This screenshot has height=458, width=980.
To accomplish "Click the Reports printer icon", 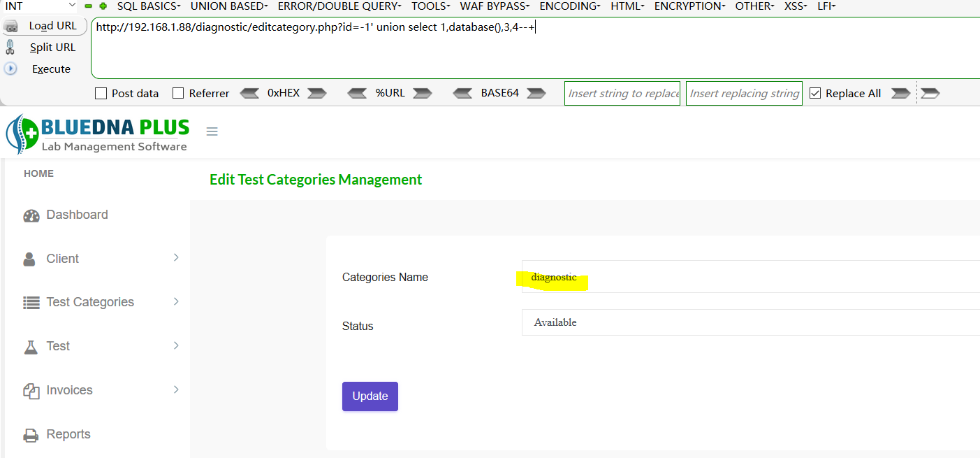I will click(31, 435).
